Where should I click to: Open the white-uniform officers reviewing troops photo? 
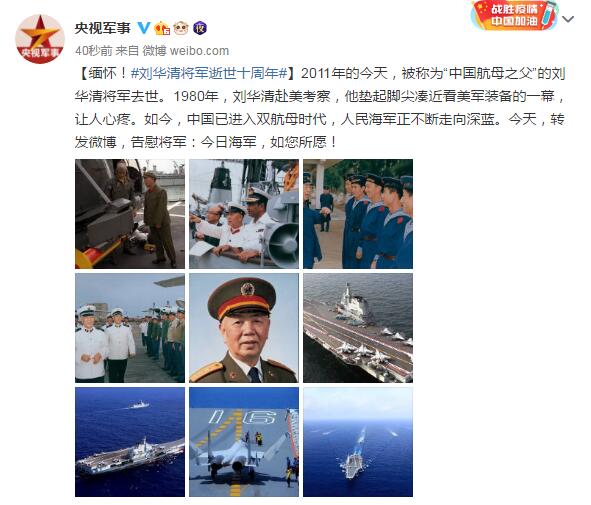click(x=130, y=328)
